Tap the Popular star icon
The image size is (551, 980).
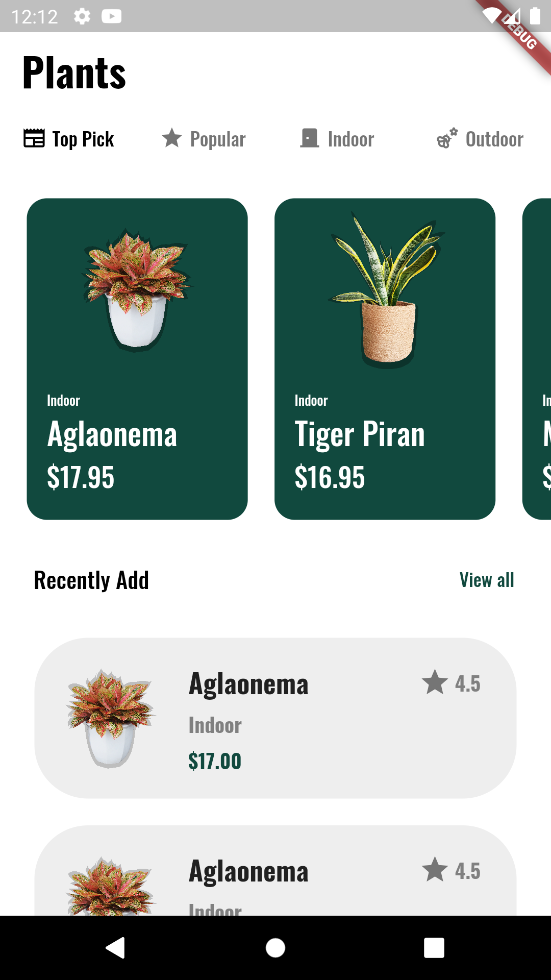coord(172,138)
